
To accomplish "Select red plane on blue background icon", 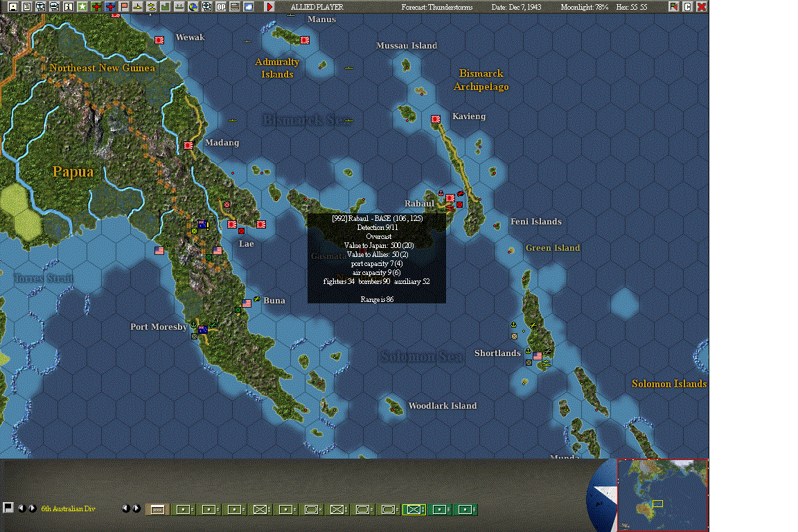I will click(x=110, y=7).
